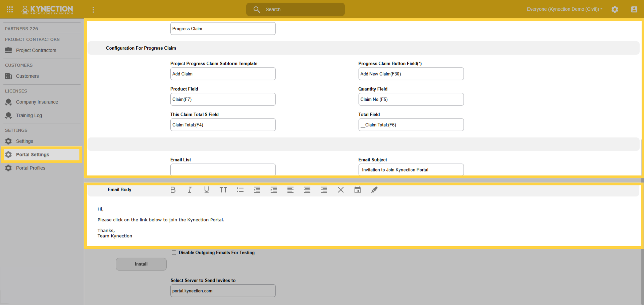Click the Training Log badge icon
The image size is (644, 305).
[x=8, y=115]
